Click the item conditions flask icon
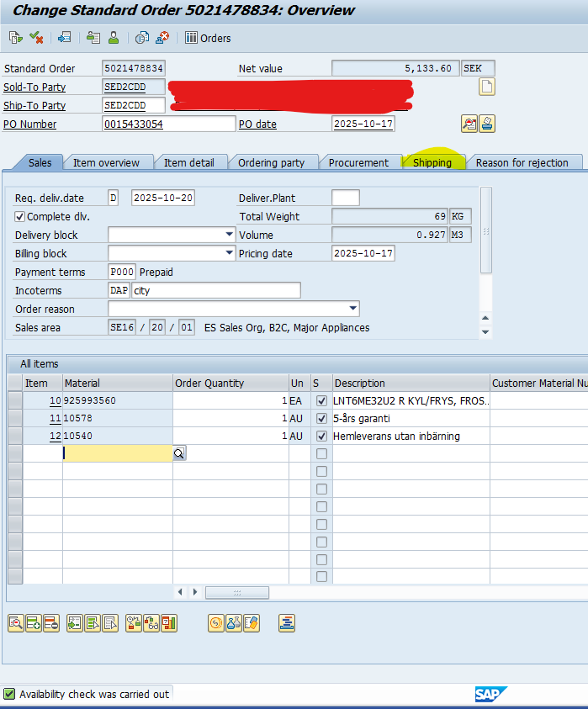The width and height of the screenshot is (588, 709). point(234,623)
